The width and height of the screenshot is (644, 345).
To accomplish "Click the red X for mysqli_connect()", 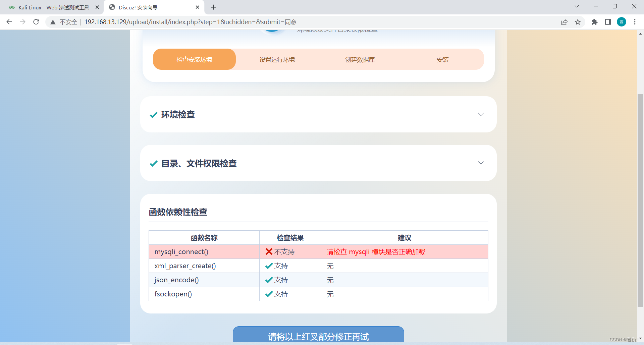I will click(x=269, y=251).
